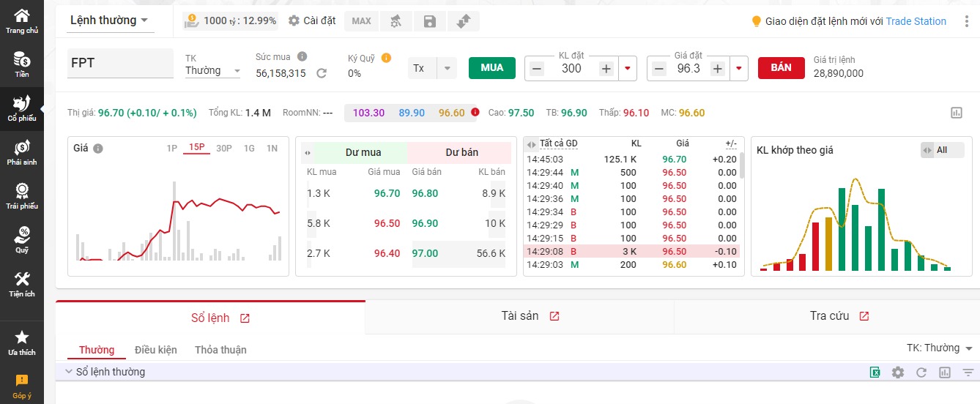This screenshot has width=980, height=404.
Task: Open the Lệnh thường order type dropdown
Action: (109, 20)
